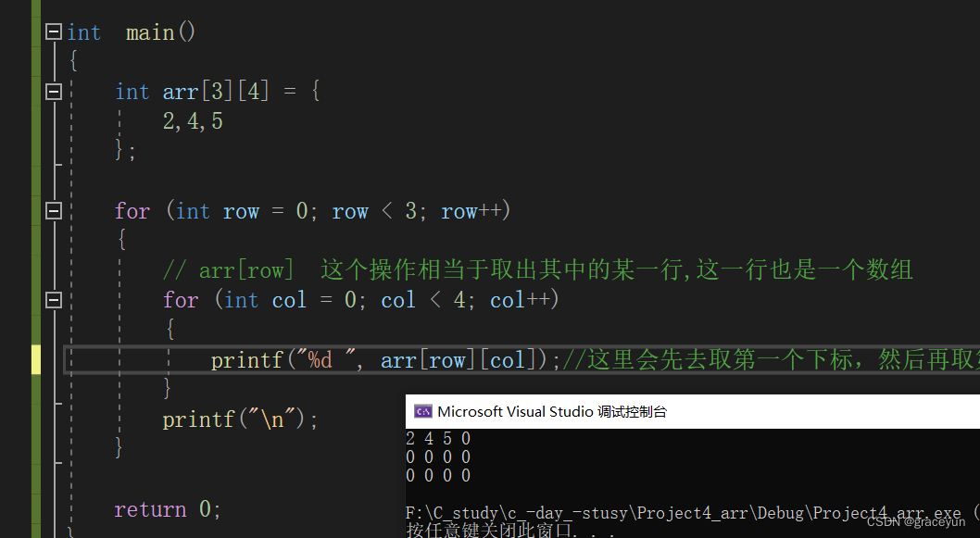The height and width of the screenshot is (538, 980).
Task: Click the initializer values '2,4,5'
Action: tap(193, 121)
